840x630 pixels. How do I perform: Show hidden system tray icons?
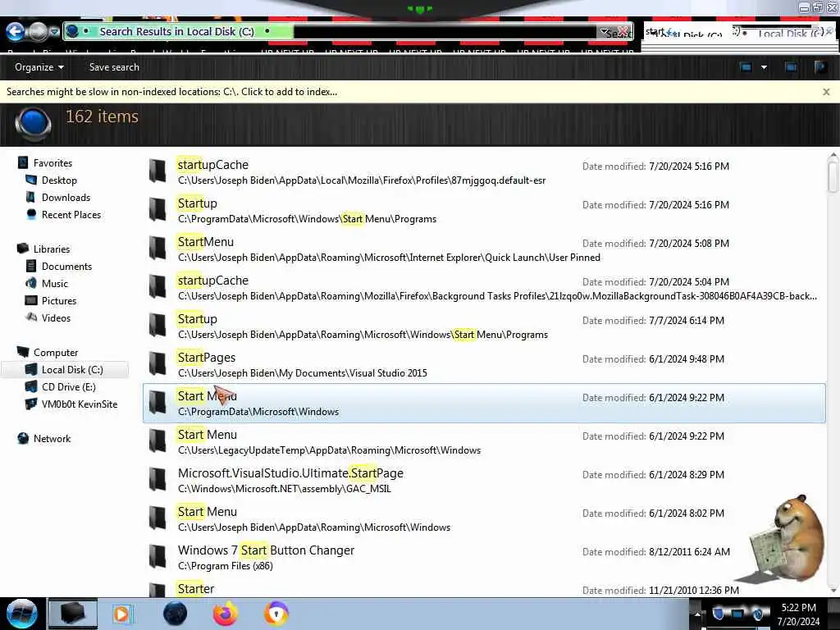(x=697, y=614)
